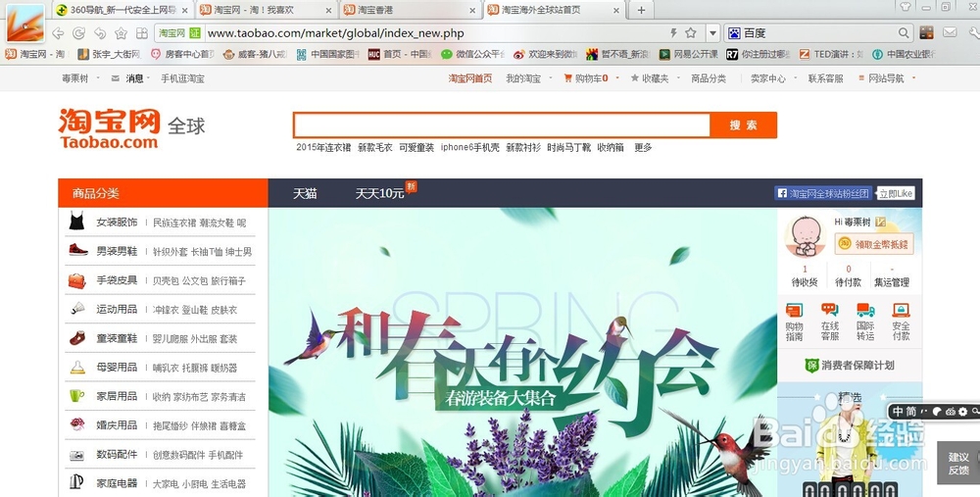The height and width of the screenshot is (497, 980).
Task: Click the magnifier in the Baidu search box
Action: 904,33
